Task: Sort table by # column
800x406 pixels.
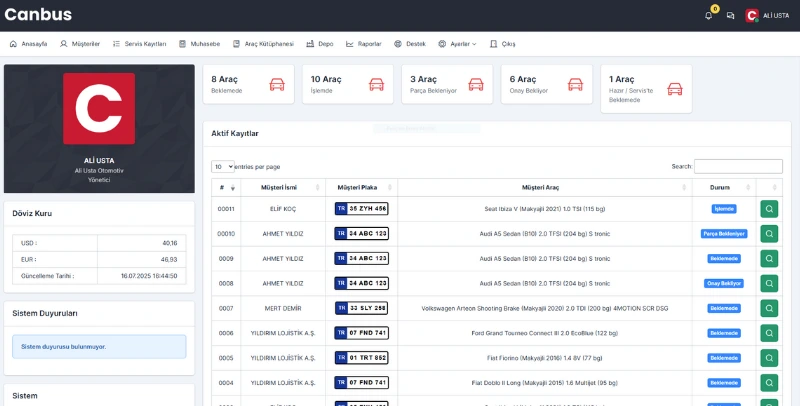Action: point(226,188)
